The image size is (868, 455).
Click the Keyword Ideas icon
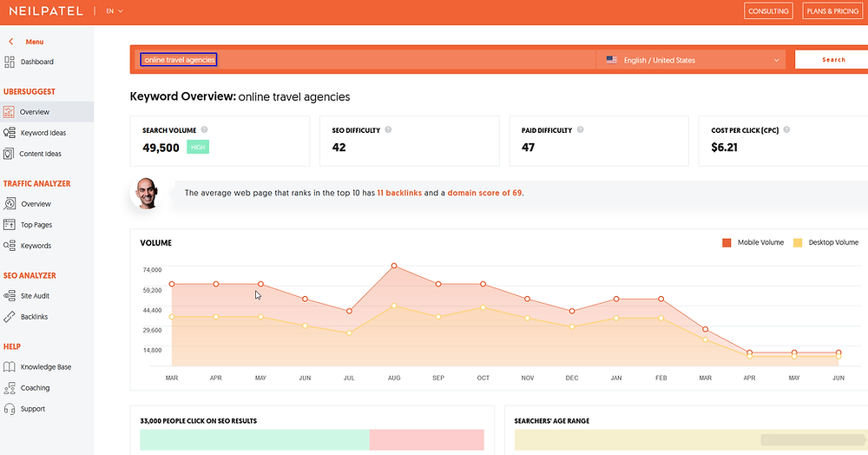pos(9,133)
